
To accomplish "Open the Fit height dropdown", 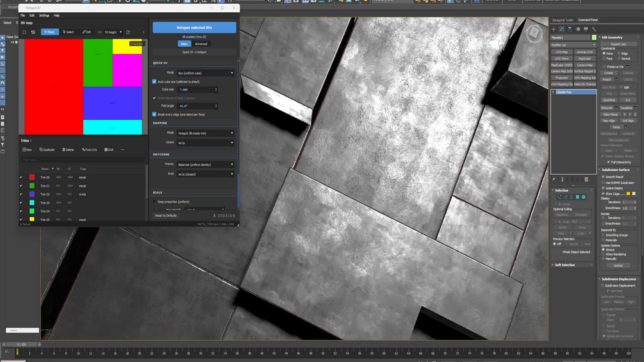I will 113,32.
